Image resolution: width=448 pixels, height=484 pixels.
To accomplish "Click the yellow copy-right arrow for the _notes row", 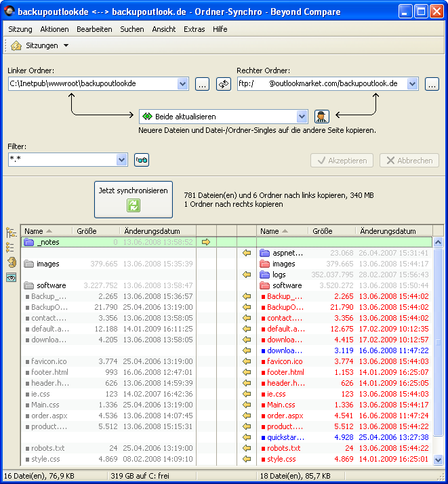I will click(206, 242).
